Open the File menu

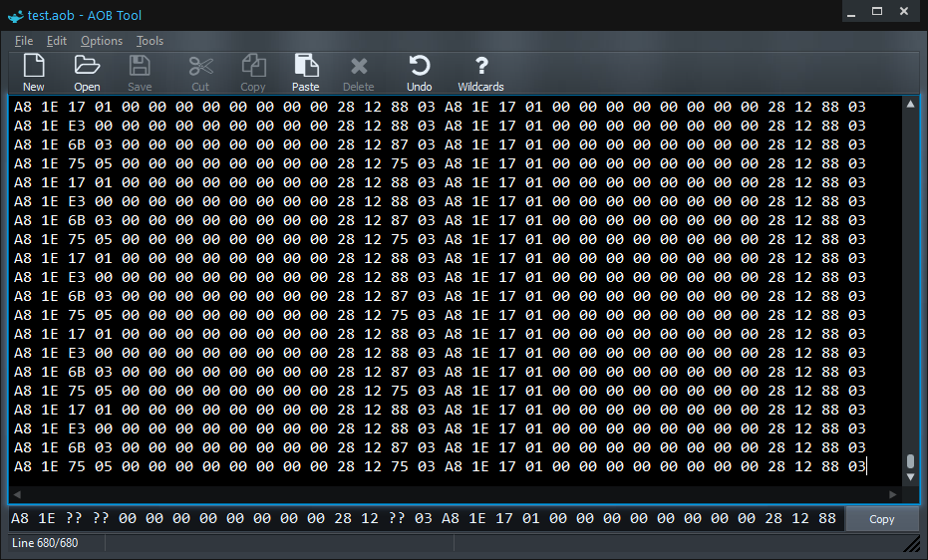pyautogui.click(x=24, y=41)
